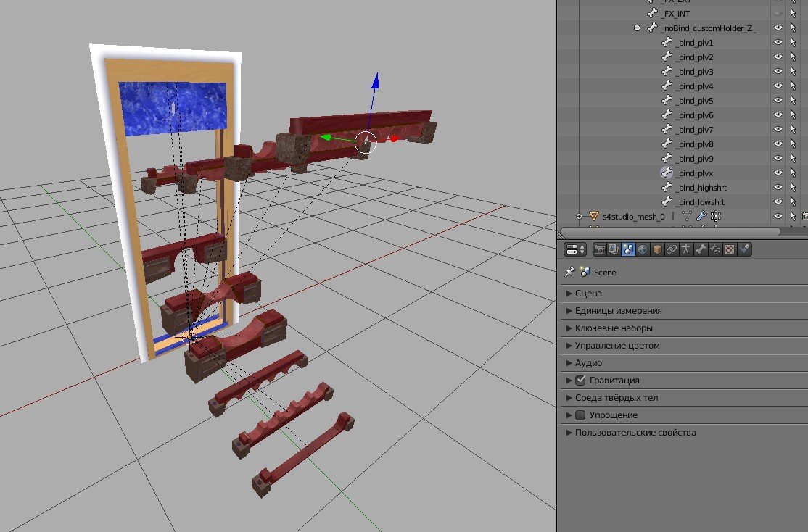
Task: Select the _bind_highshrt bone in outliner
Action: tap(700, 188)
